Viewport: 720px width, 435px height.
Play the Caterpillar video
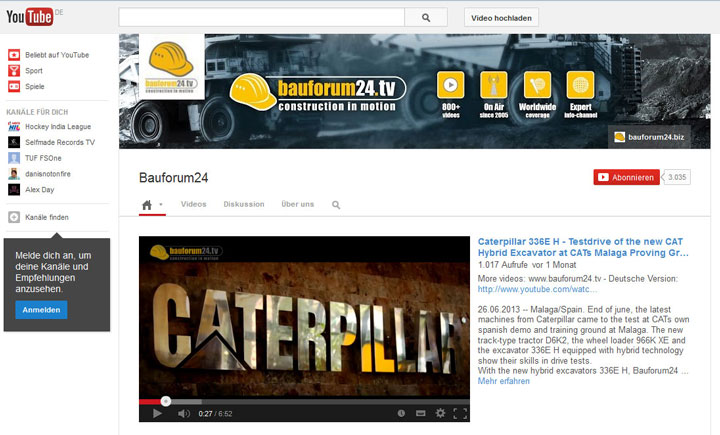point(157,413)
